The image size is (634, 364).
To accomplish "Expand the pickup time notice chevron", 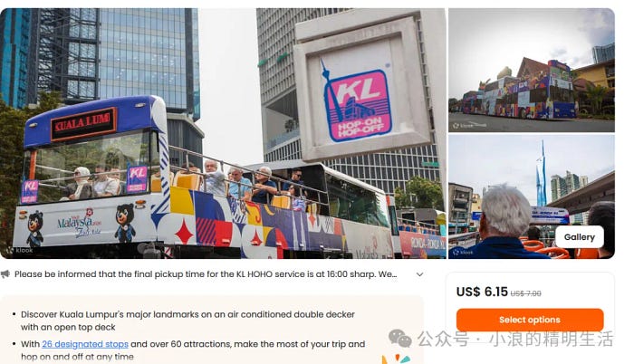I will (x=419, y=274).
